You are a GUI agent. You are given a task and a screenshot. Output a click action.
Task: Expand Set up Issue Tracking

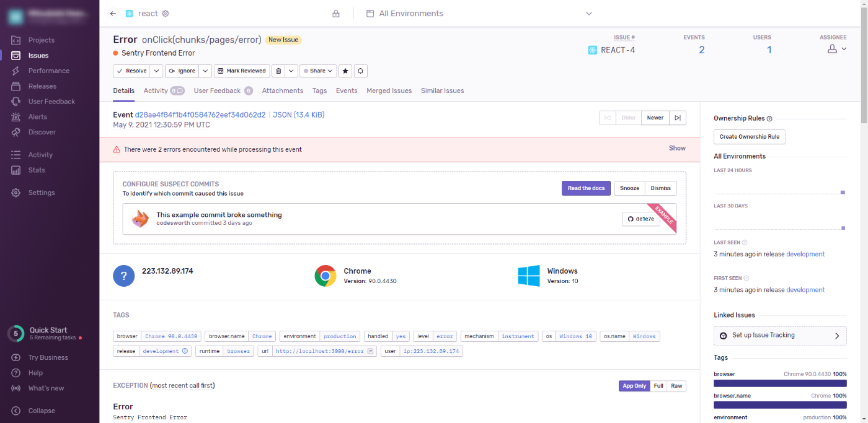[x=780, y=336]
